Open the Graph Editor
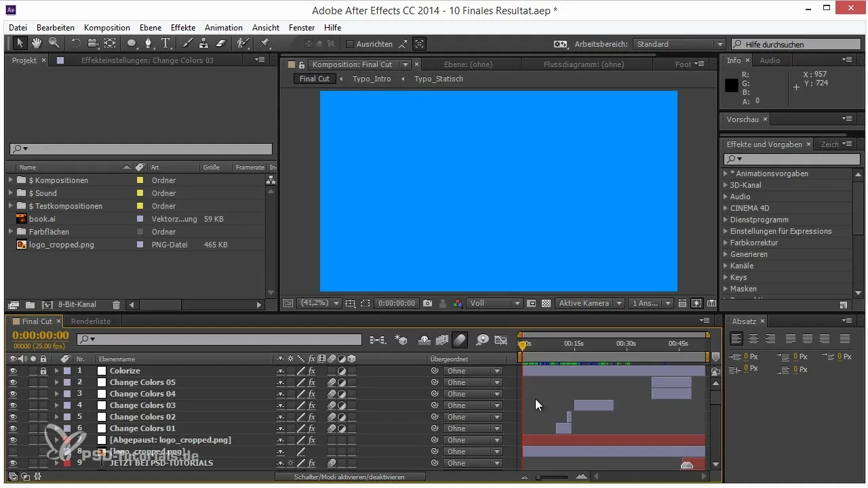The height and width of the screenshot is (488, 868). click(501, 340)
